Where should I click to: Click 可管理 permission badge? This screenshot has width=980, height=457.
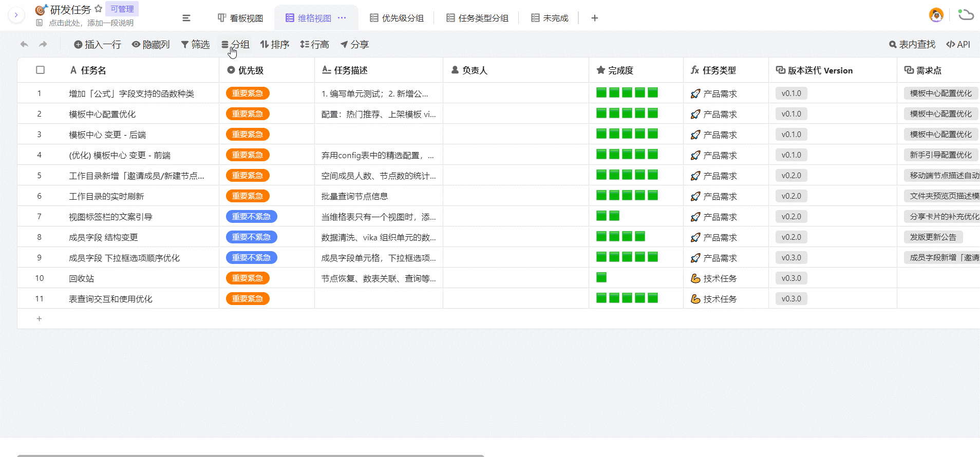(122, 9)
